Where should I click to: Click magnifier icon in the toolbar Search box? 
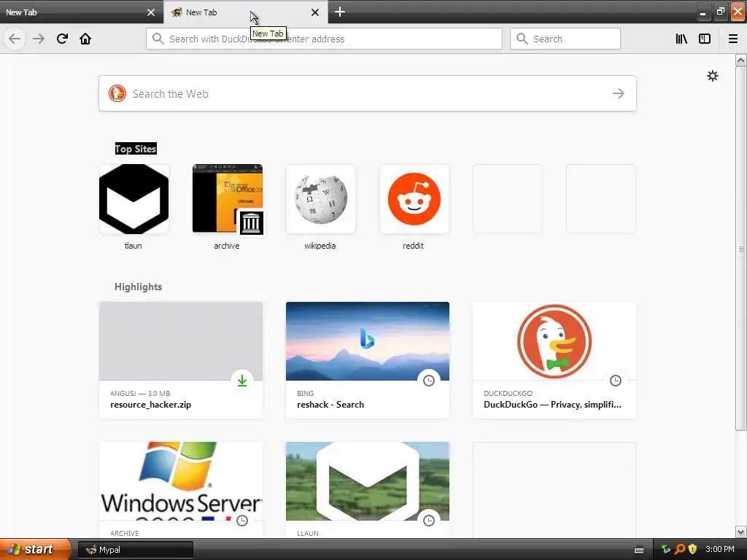pyautogui.click(x=522, y=39)
